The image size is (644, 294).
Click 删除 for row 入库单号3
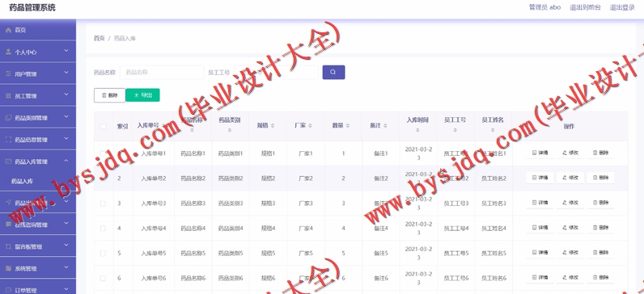pos(600,203)
